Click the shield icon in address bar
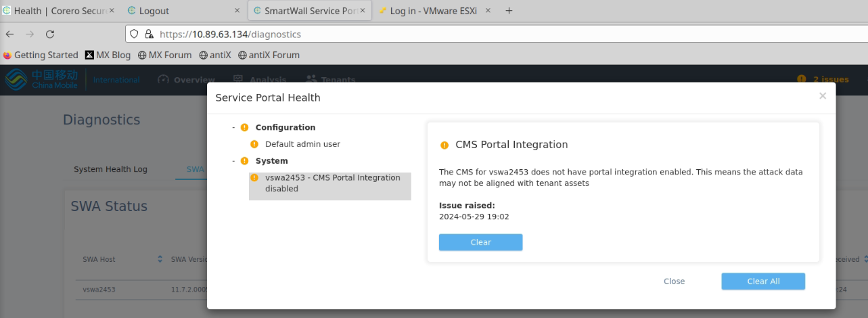 [x=135, y=34]
